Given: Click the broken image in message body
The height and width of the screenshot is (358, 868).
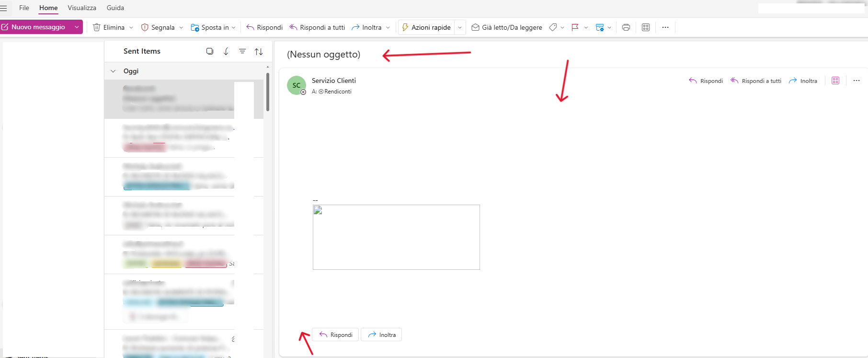Looking at the screenshot, I should [396, 237].
